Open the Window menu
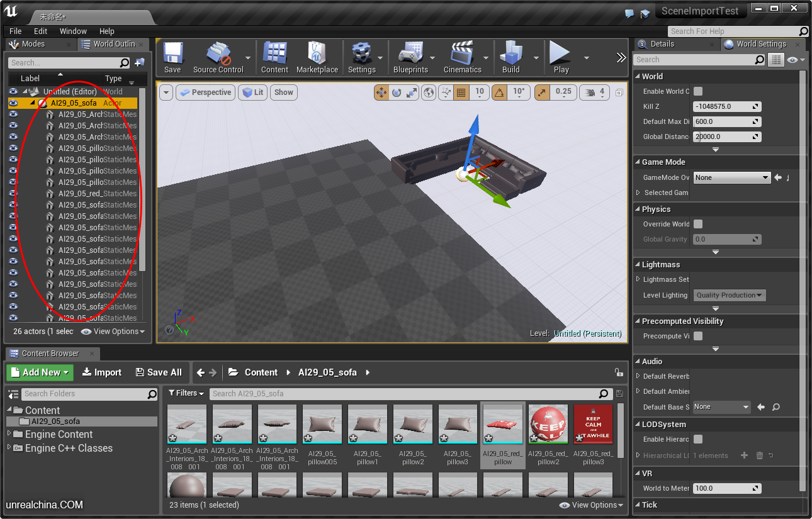Image resolution: width=812 pixels, height=519 pixels. point(73,31)
